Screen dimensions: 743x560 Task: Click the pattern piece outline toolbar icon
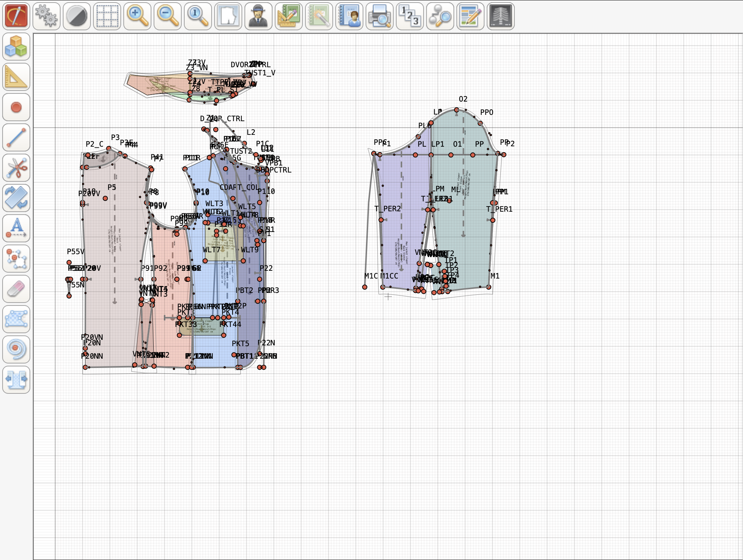228,16
